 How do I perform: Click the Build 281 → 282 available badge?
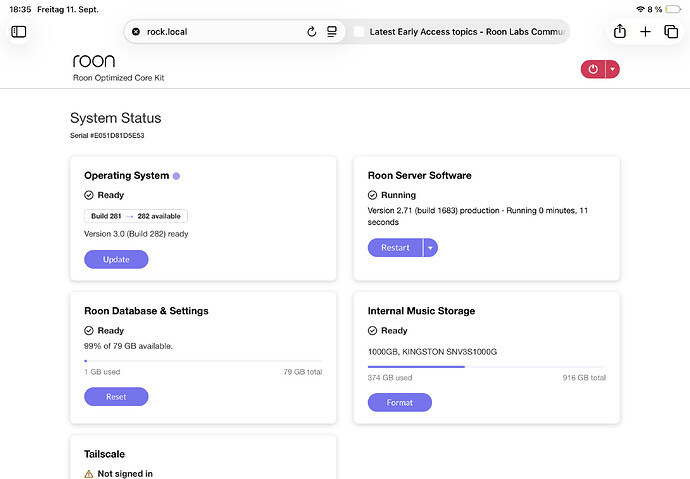coord(136,216)
